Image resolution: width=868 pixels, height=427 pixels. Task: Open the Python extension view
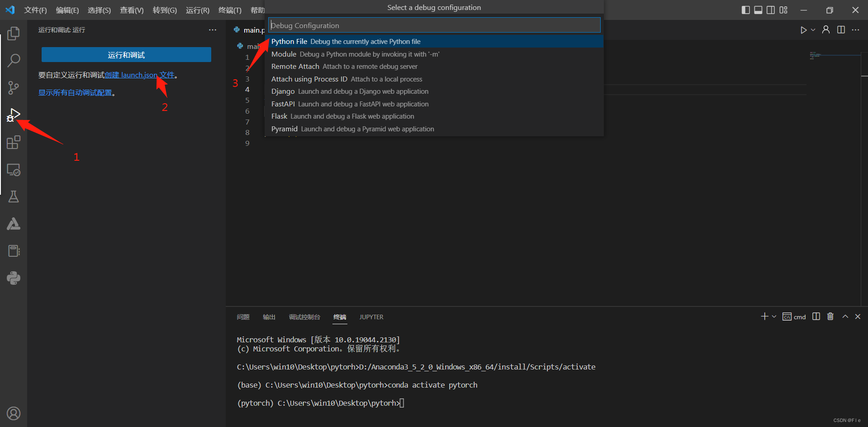[x=14, y=278]
